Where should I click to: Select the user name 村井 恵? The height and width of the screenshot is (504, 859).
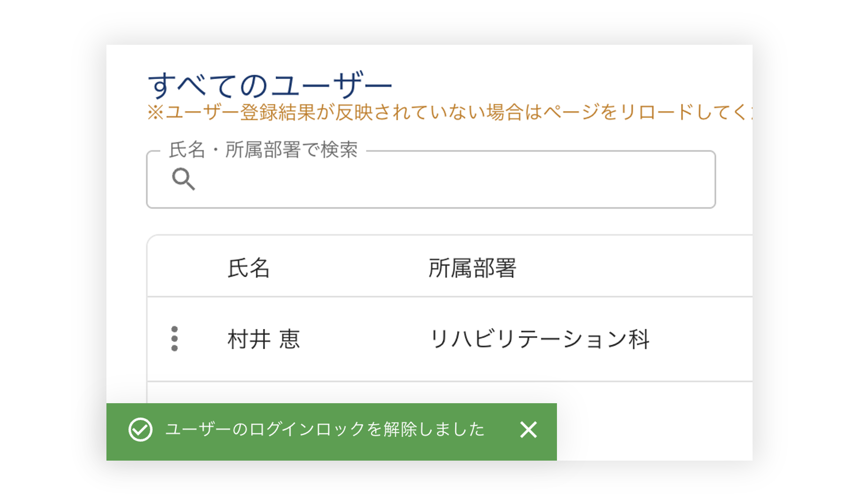point(264,339)
